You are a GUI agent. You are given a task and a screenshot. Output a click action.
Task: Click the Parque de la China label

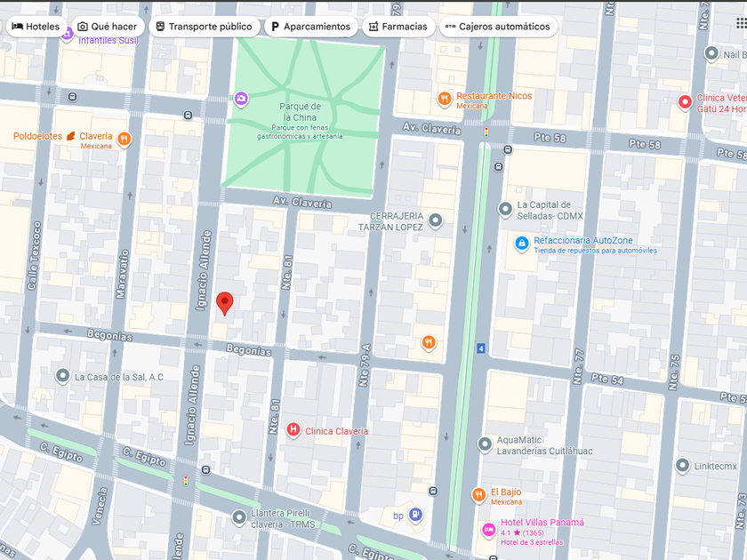pos(300,112)
